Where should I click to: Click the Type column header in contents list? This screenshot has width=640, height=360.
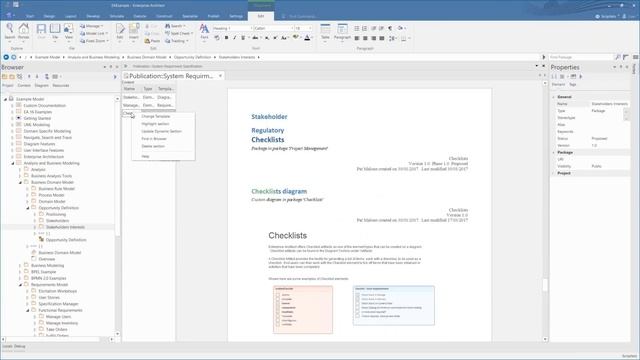[148, 89]
